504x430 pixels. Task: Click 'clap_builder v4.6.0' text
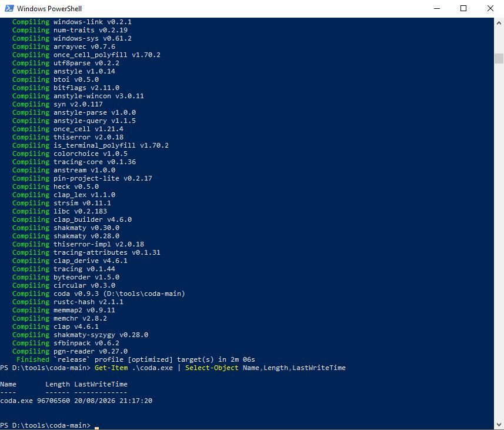(x=92, y=219)
